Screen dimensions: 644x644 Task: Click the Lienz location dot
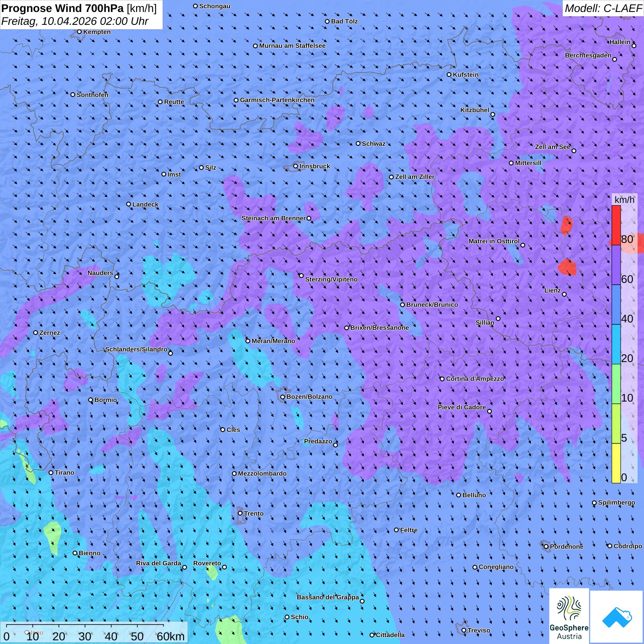pos(564,294)
